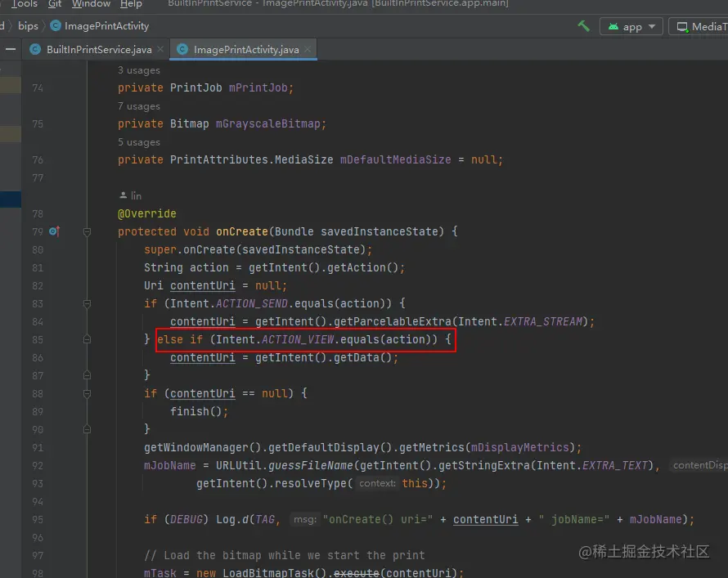Collapse the if block fold at line 83

pyautogui.click(x=87, y=304)
